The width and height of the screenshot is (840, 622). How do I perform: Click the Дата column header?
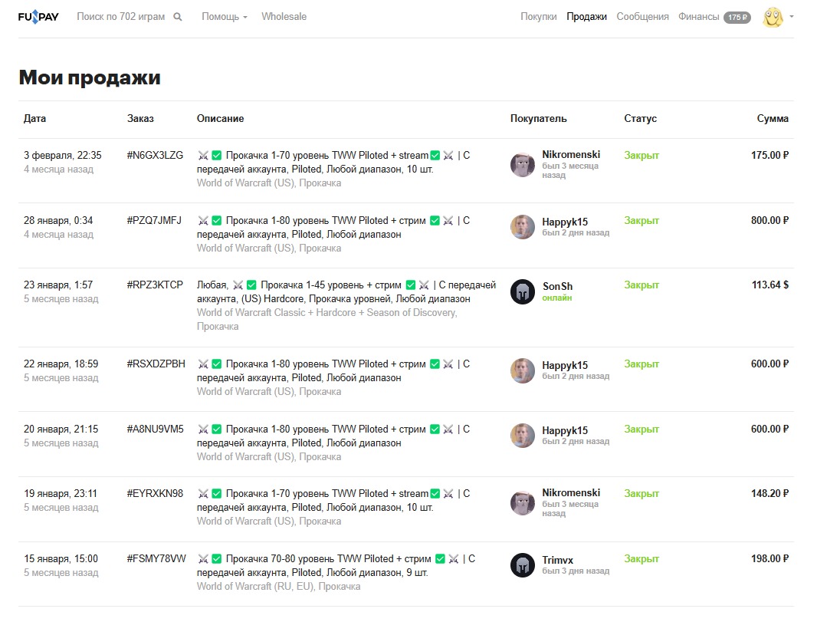[34, 119]
